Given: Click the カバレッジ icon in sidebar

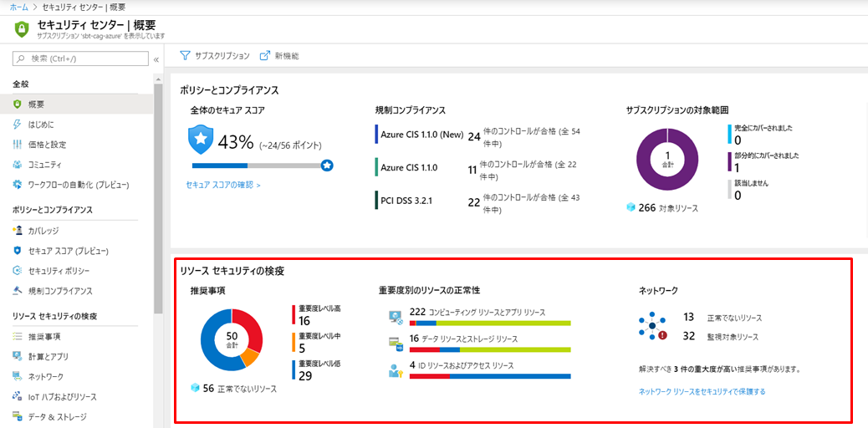Looking at the screenshot, I should pyautogui.click(x=18, y=231).
